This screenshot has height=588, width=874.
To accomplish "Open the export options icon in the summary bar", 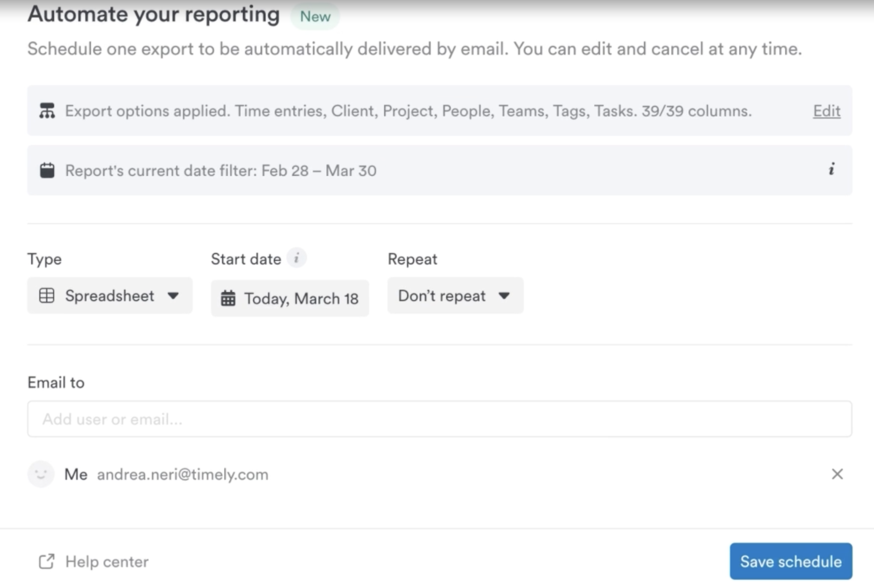I will pyautogui.click(x=47, y=111).
